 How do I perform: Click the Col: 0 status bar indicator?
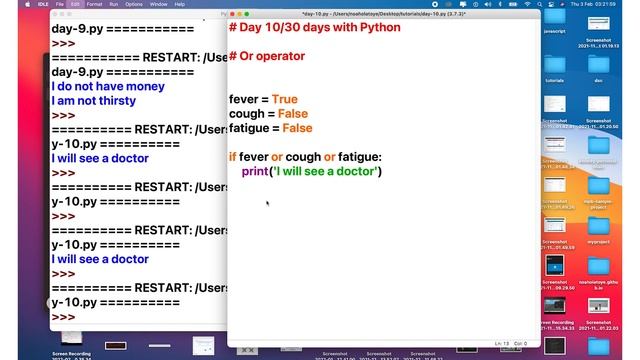[x=520, y=344]
